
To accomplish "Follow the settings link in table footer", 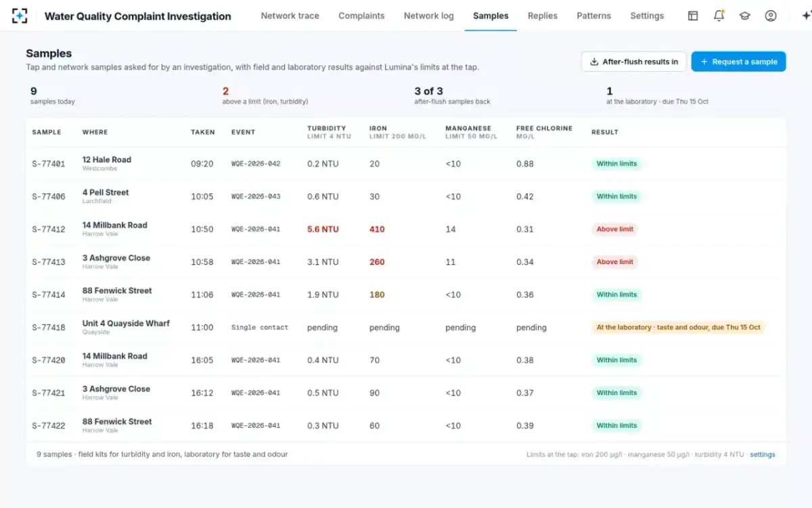I will pos(763,454).
